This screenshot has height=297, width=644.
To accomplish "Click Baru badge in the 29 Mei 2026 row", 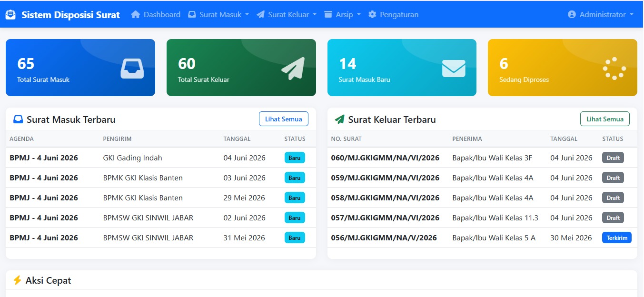I will tap(295, 198).
